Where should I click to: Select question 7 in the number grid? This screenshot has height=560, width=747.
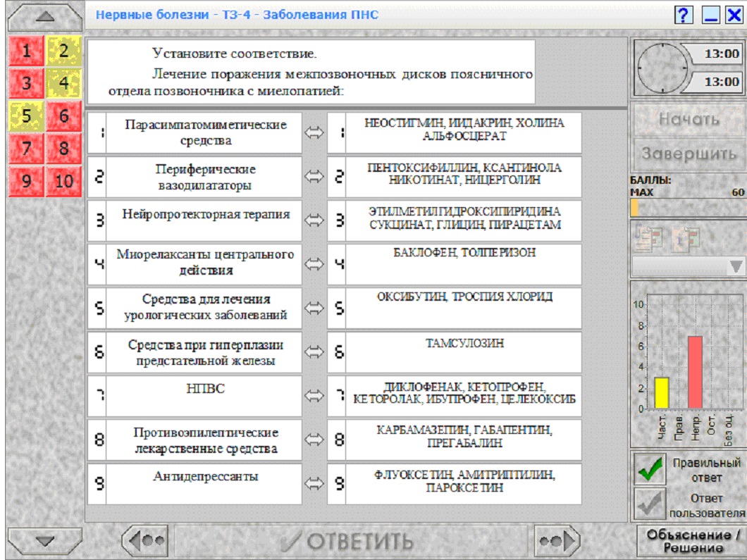pos(26,149)
